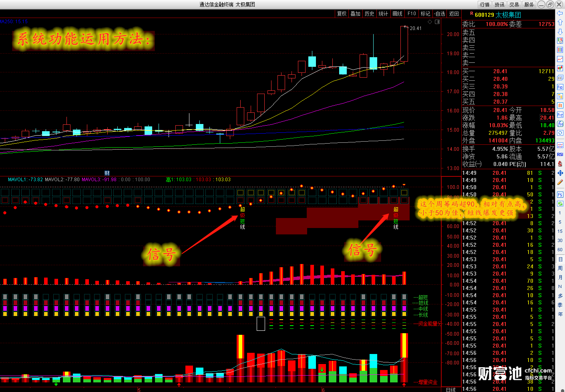The image size is (565, 392).
Task: Select the monthly 月 period
Action: (560, 278)
